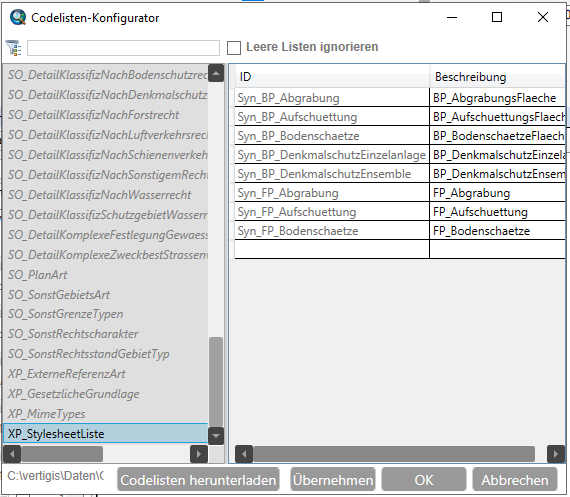Enable Leere Listen ignorieren checkbox

234,48
